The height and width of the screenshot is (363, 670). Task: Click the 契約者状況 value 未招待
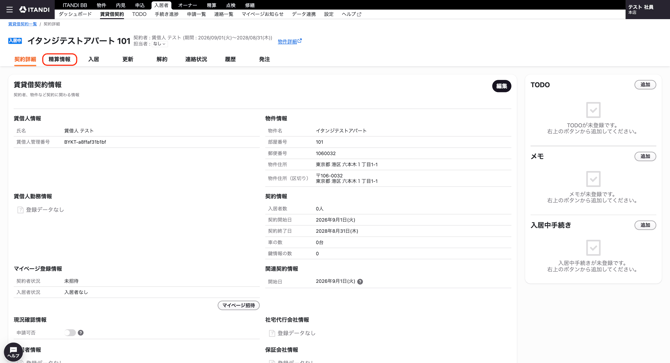(x=71, y=281)
